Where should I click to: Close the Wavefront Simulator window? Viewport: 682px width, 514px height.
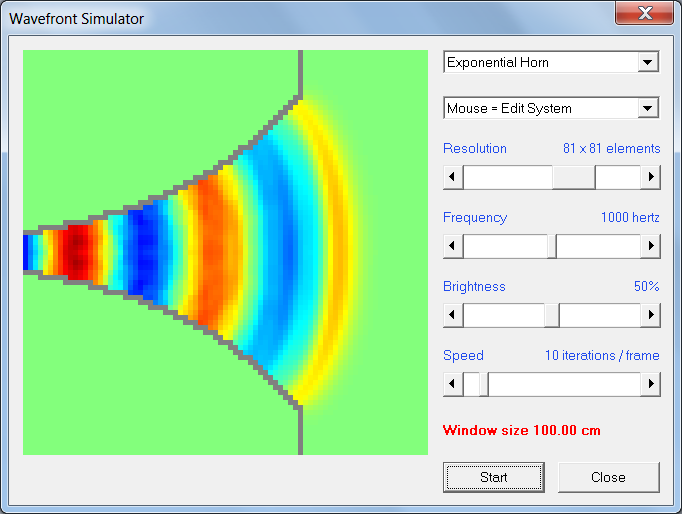[645, 13]
